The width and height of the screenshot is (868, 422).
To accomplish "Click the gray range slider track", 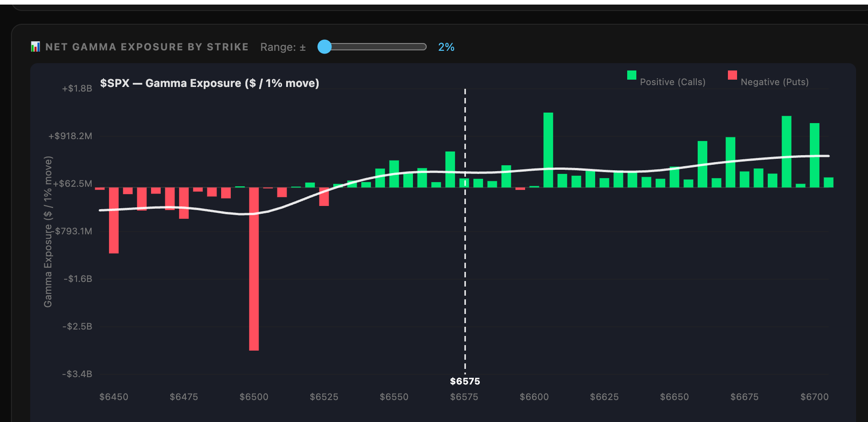I will [373, 47].
